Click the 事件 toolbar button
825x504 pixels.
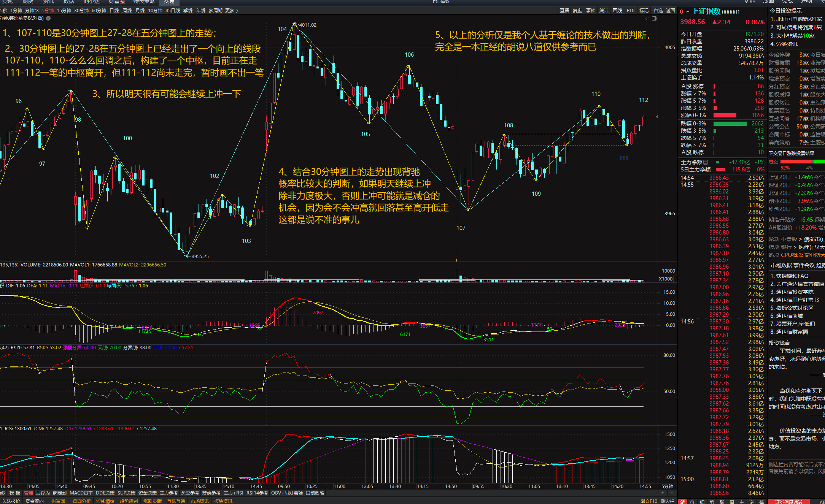pos(591,11)
